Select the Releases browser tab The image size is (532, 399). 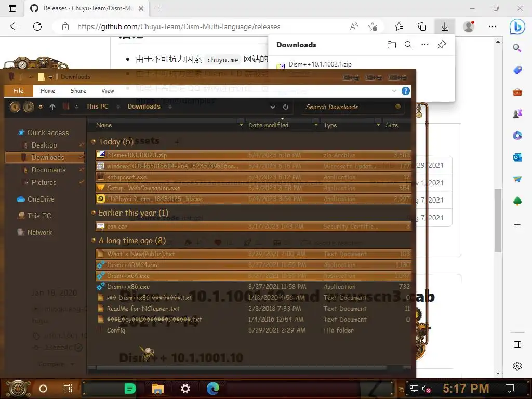coord(87,8)
